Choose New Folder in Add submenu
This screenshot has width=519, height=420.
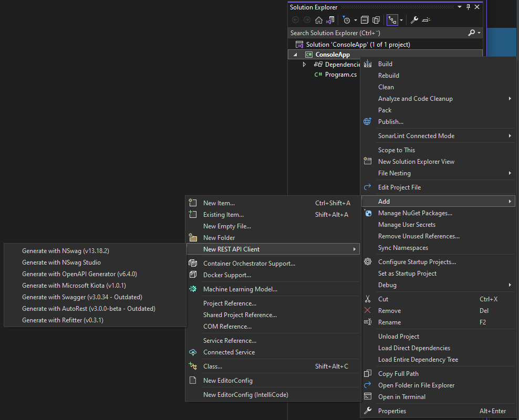click(x=273, y=238)
